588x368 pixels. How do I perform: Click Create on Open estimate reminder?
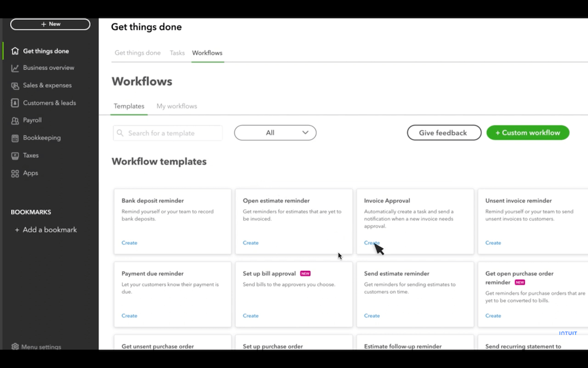pyautogui.click(x=250, y=243)
